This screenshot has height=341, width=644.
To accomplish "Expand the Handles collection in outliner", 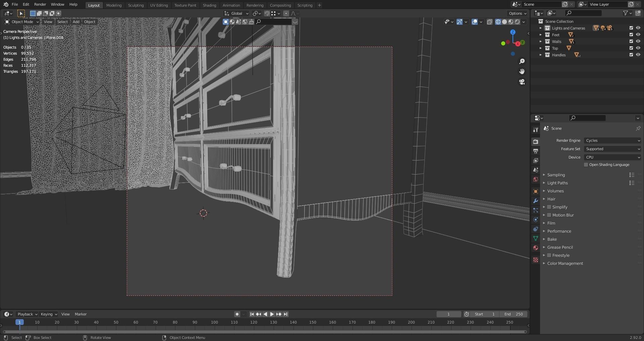I will pyautogui.click(x=540, y=55).
